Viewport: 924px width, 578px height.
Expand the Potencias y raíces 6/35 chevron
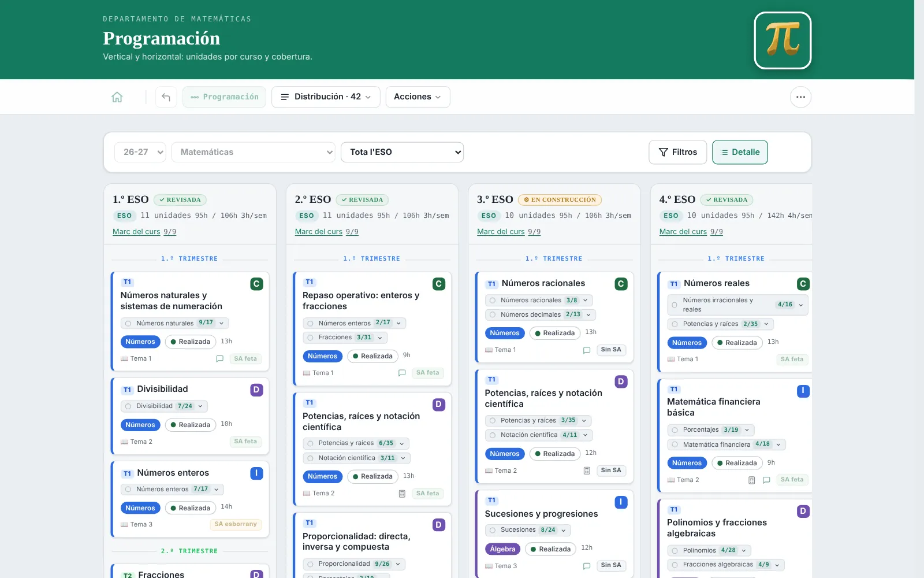tap(402, 444)
